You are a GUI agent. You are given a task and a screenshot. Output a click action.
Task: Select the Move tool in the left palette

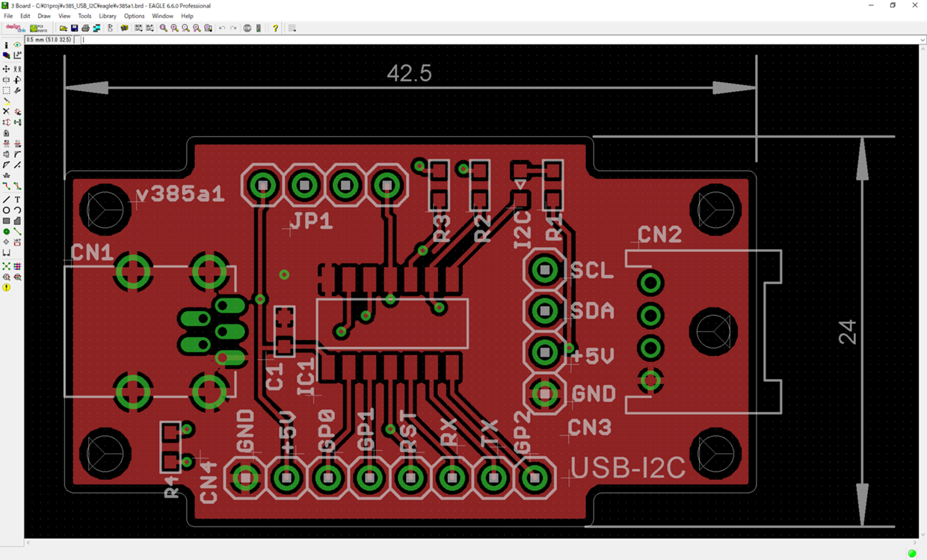6,69
